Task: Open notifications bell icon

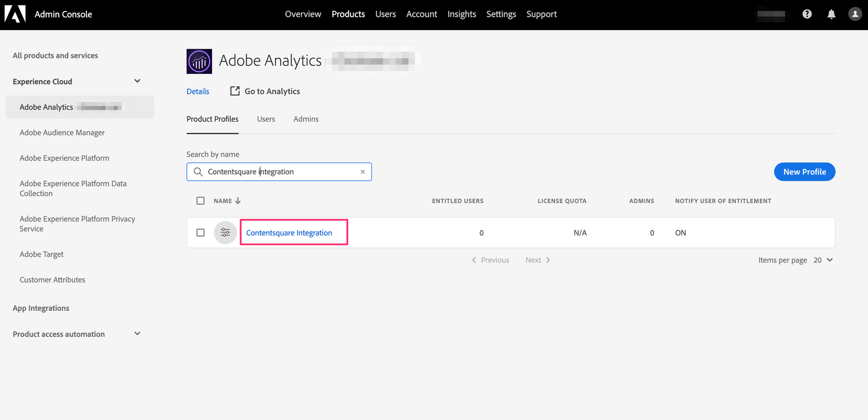Action: [831, 14]
